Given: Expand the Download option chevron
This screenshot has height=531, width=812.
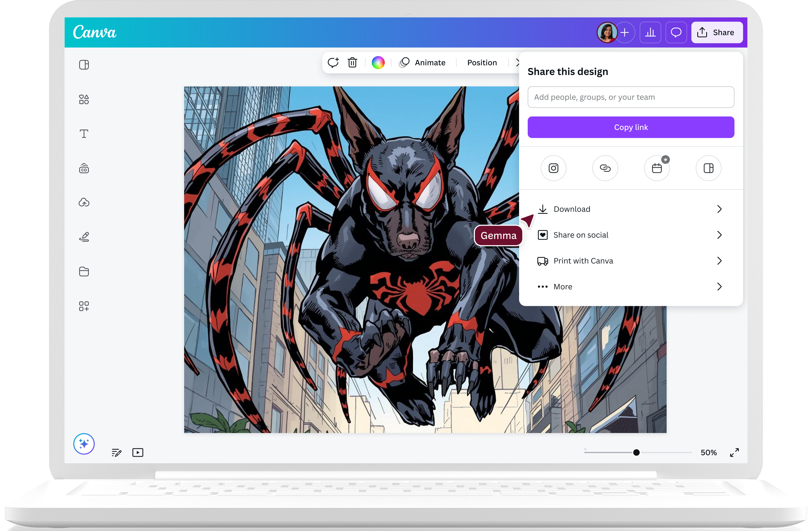Looking at the screenshot, I should (x=719, y=209).
